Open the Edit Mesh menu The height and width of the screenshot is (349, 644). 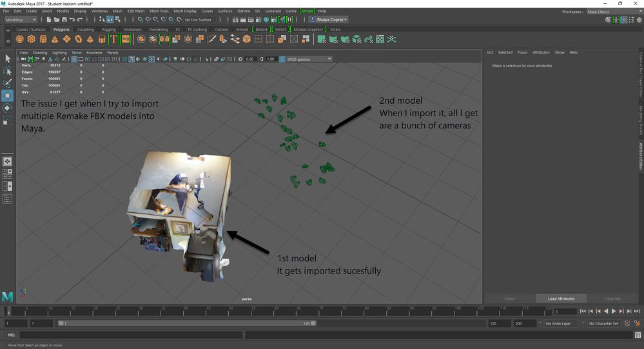(x=136, y=11)
